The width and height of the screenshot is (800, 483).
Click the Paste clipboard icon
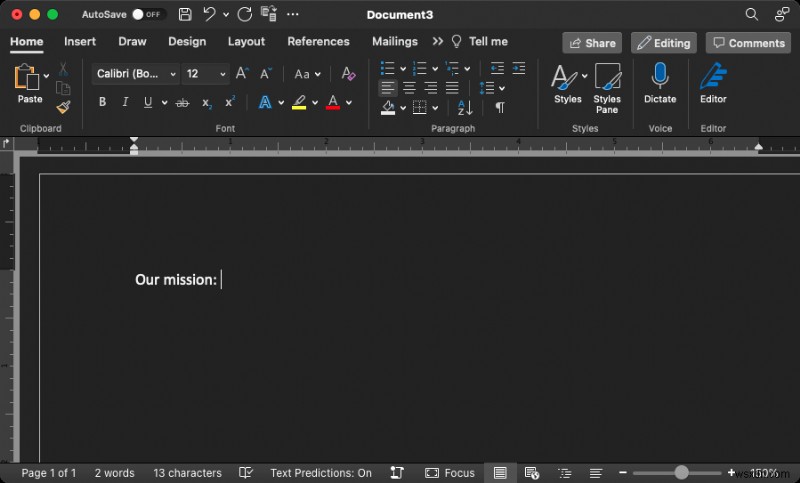[27, 77]
